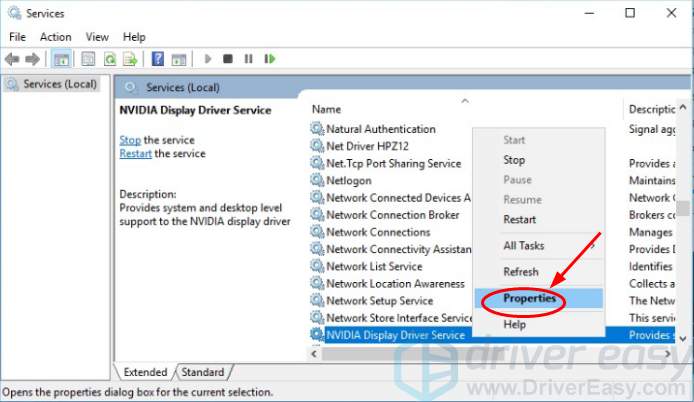694x402 pixels.
Task: Select the Netlogon service row
Action: click(x=349, y=180)
